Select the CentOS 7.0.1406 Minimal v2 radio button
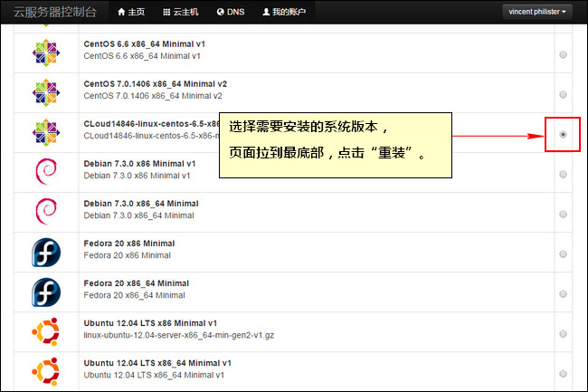The image size is (588, 392). tap(563, 94)
